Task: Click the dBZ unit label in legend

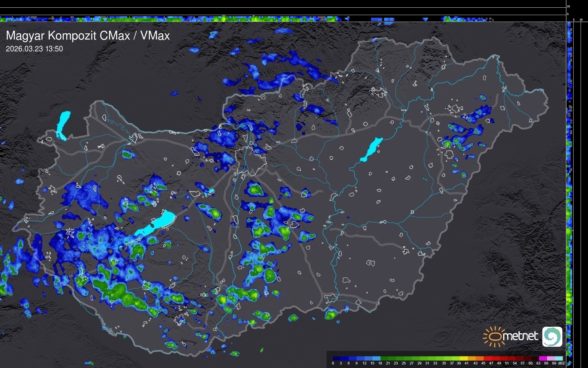Action: 561,363
